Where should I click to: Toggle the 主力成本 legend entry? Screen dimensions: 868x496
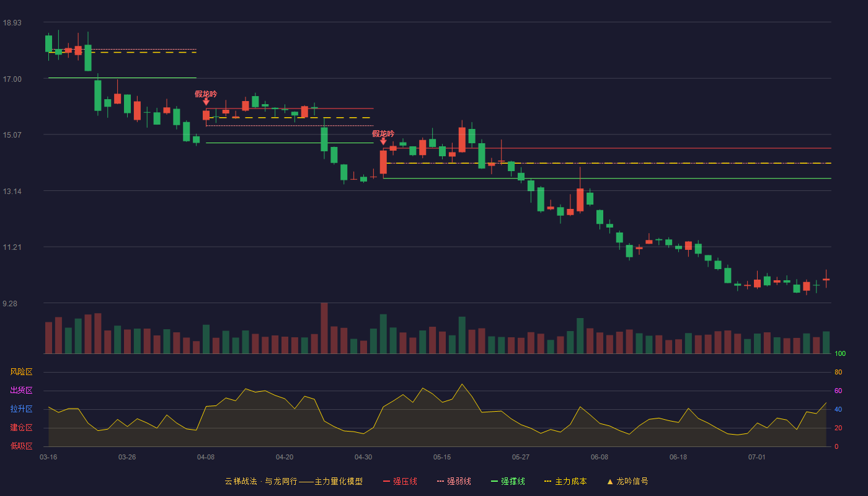565,481
